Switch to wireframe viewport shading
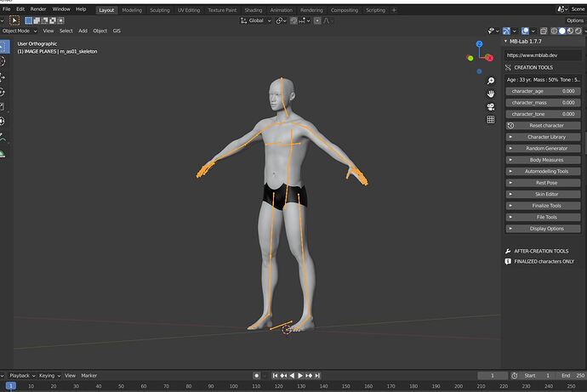Screen dimensions: 587x392 tap(554, 31)
